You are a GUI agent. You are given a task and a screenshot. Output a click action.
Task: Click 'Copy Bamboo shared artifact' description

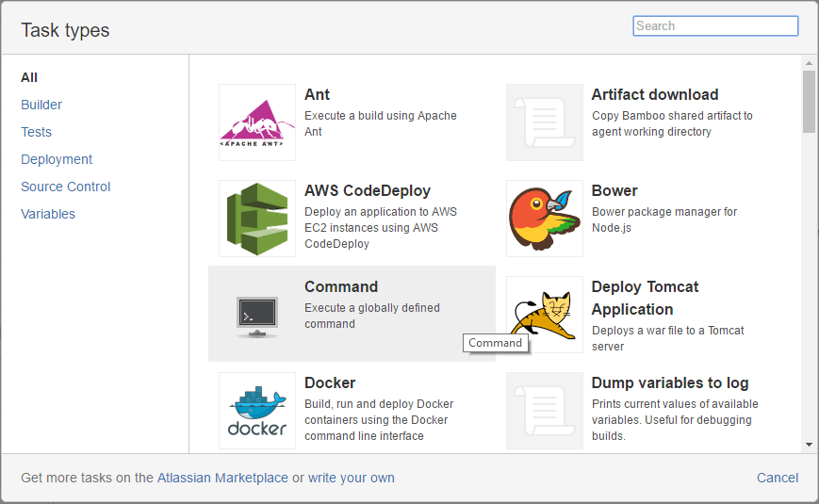(x=672, y=123)
